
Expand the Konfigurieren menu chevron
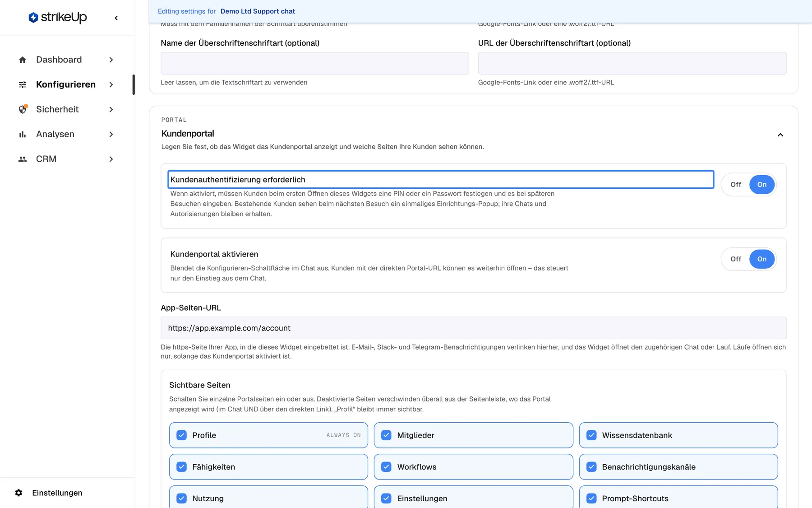pyautogui.click(x=111, y=84)
